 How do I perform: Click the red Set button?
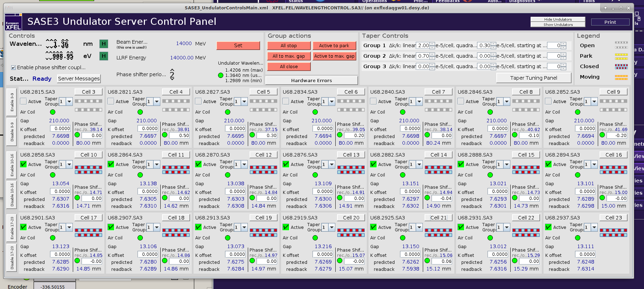pos(238,45)
